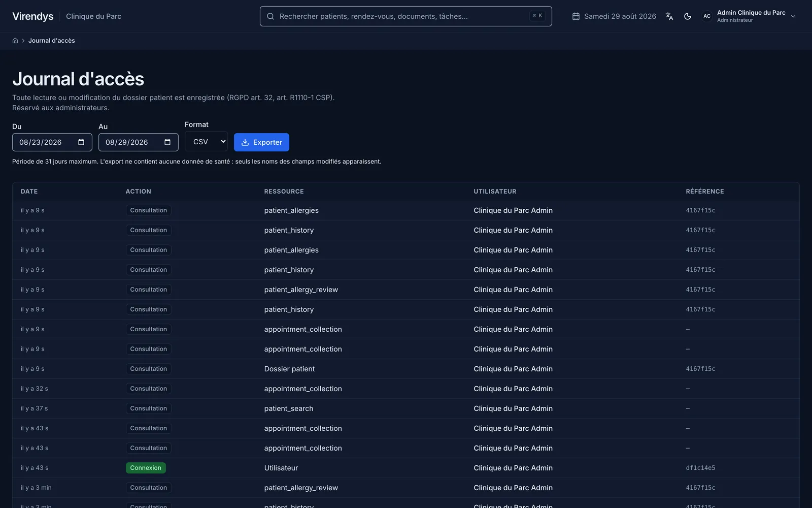Click the Du date 08/23/2026 field

tap(52, 142)
